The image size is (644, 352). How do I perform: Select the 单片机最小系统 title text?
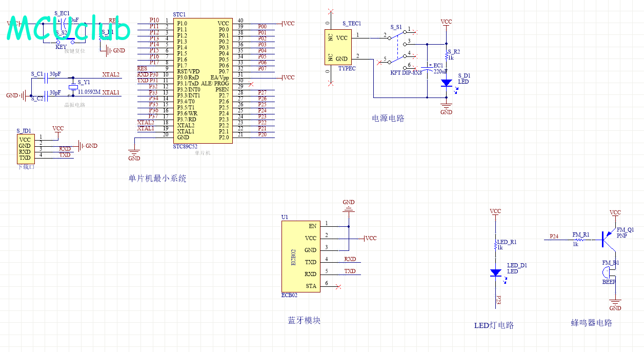[x=157, y=179]
